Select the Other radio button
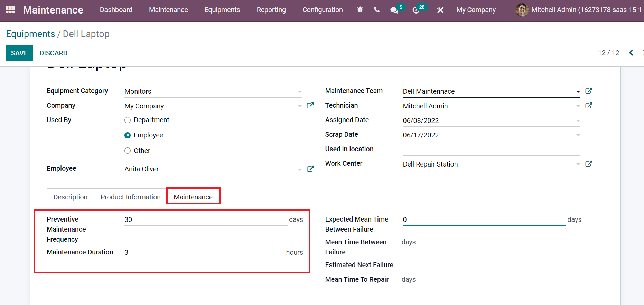The width and height of the screenshot is (644, 305). coord(128,151)
